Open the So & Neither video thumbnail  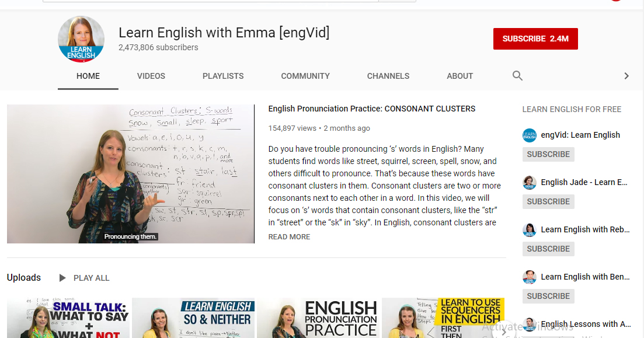pos(193,318)
